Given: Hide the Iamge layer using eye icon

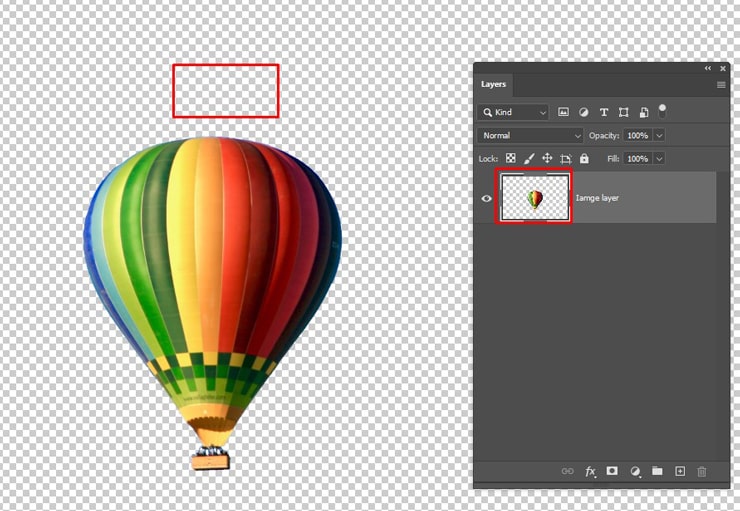Looking at the screenshot, I should (x=487, y=198).
